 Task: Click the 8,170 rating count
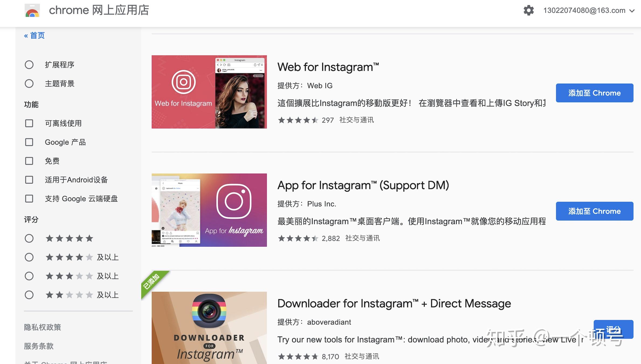[x=330, y=356]
